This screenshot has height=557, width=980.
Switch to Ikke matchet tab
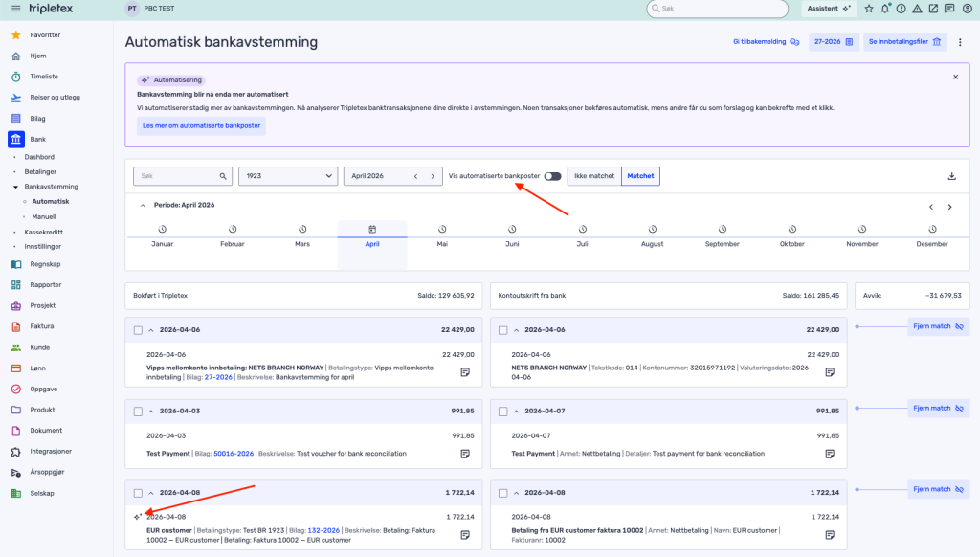(x=593, y=176)
